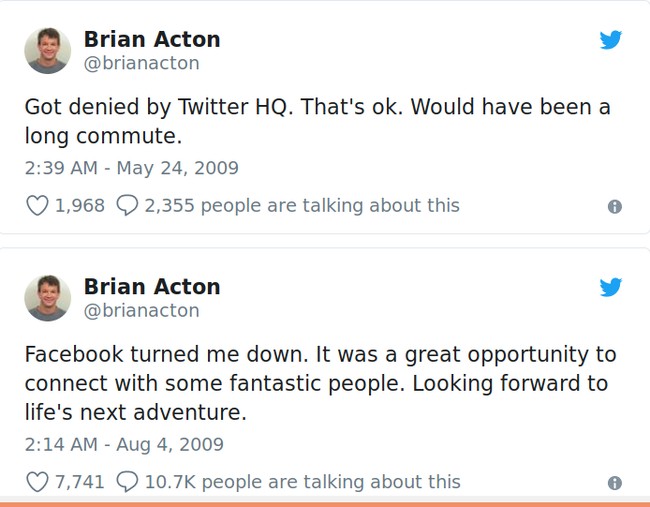
Task: Visit the @brianacton handle on the second tweet
Action: click(x=141, y=311)
